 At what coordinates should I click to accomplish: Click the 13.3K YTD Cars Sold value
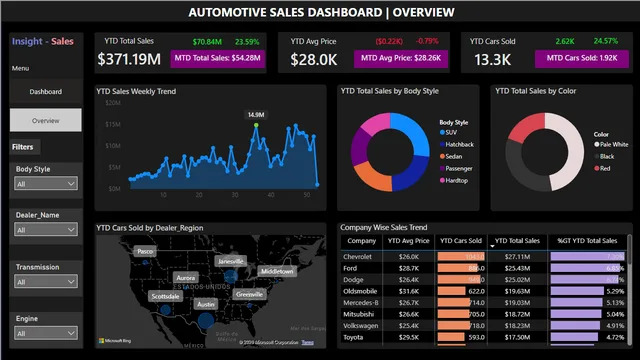pos(492,60)
